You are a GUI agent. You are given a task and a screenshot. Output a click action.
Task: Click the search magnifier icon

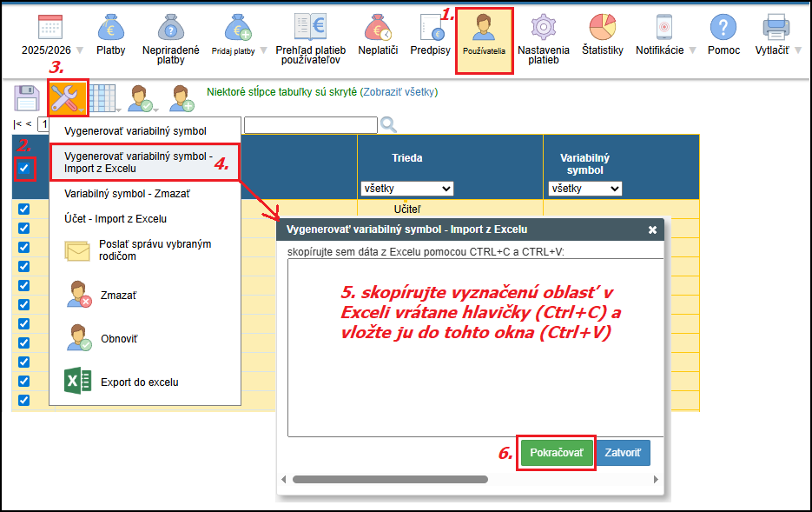388,124
